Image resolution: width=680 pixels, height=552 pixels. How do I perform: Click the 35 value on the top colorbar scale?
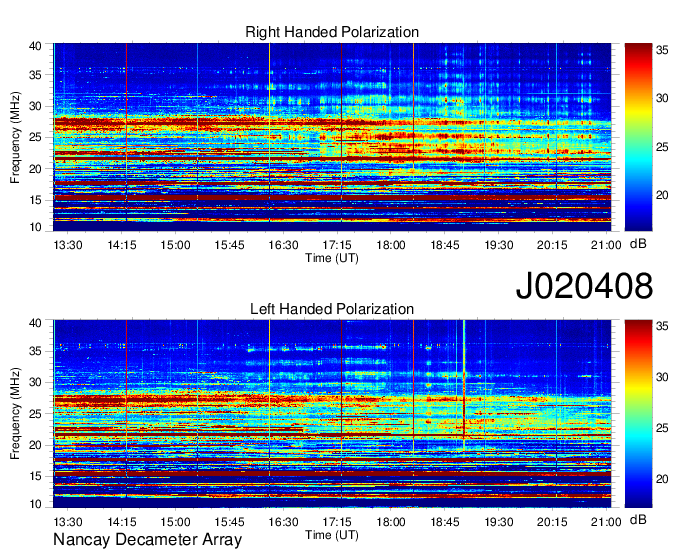click(x=662, y=50)
